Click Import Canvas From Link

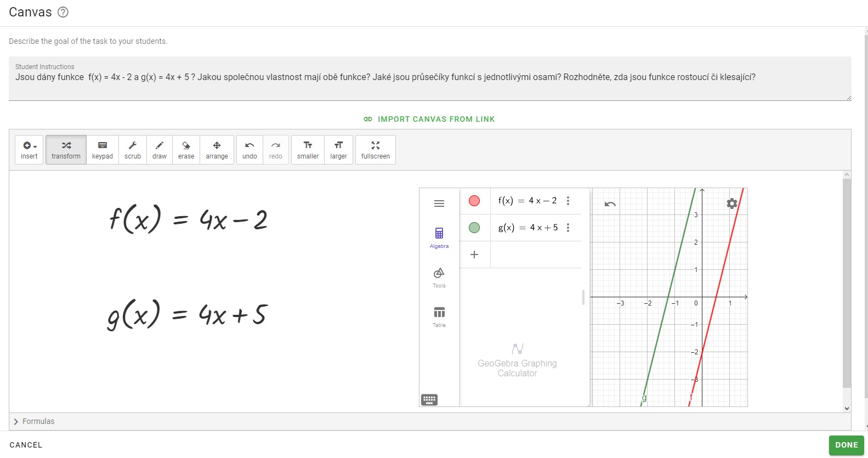(429, 119)
